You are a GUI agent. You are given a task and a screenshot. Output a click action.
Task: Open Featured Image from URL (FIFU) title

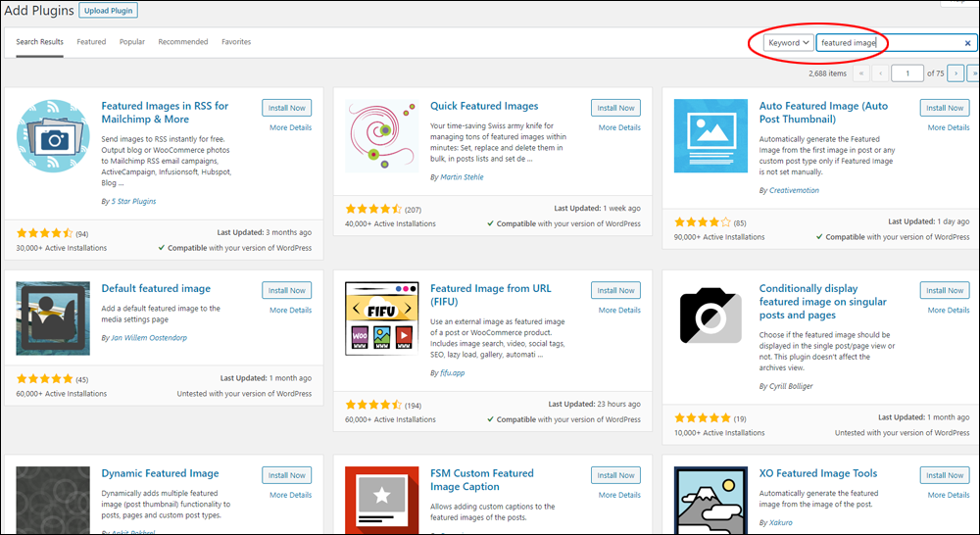[x=491, y=295]
